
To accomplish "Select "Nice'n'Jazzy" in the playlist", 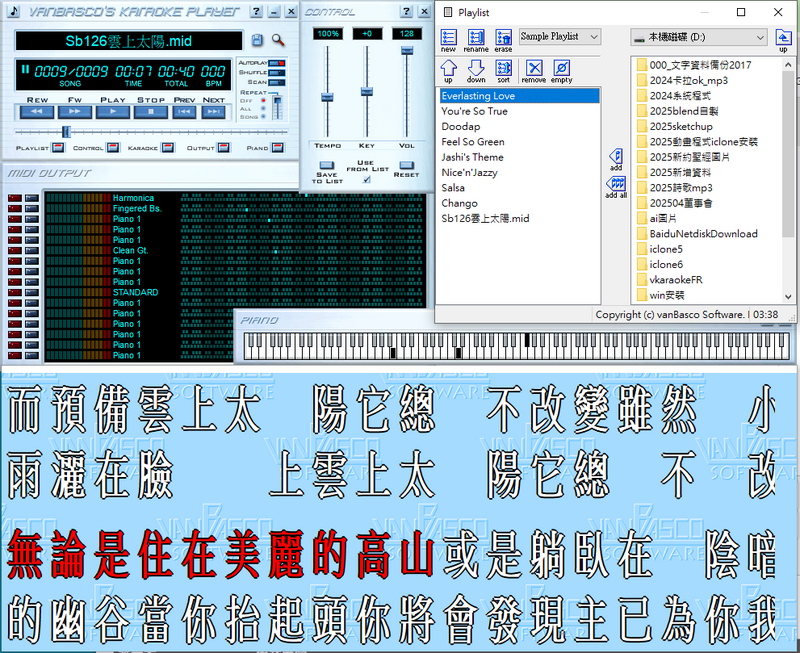I will (519, 172).
